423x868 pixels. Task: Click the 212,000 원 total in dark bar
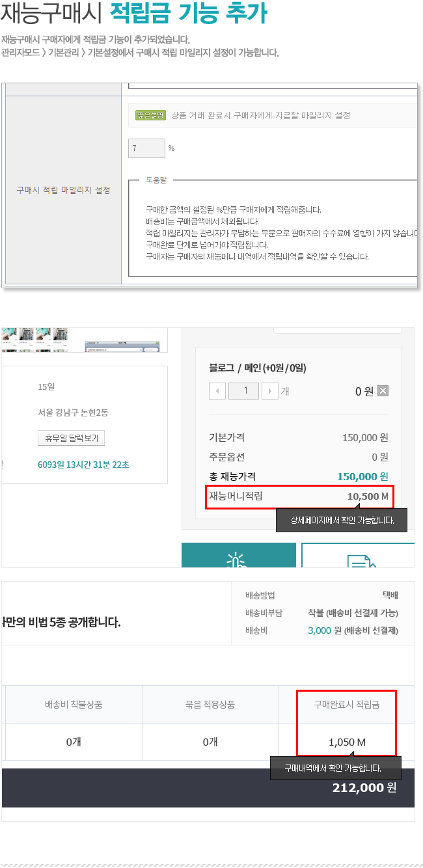(x=364, y=787)
